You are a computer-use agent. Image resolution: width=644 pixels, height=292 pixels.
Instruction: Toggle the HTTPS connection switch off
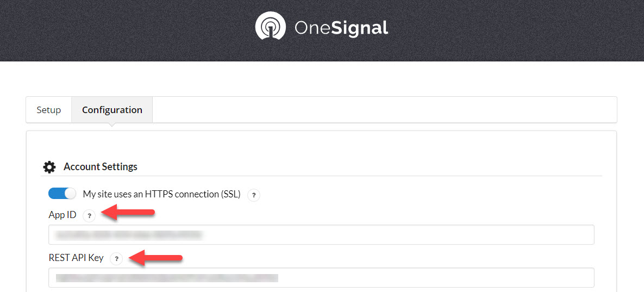tap(62, 194)
